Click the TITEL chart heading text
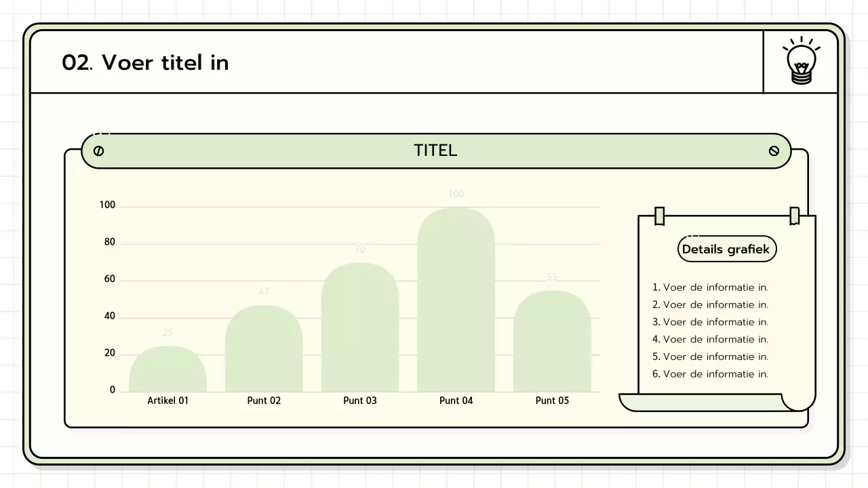The height and width of the screenshot is (488, 868). (x=435, y=150)
